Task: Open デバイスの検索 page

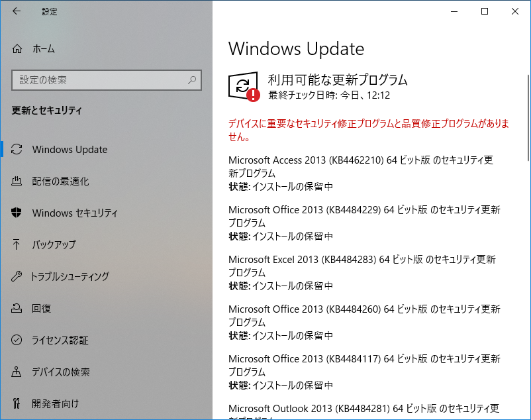Action: point(61,372)
